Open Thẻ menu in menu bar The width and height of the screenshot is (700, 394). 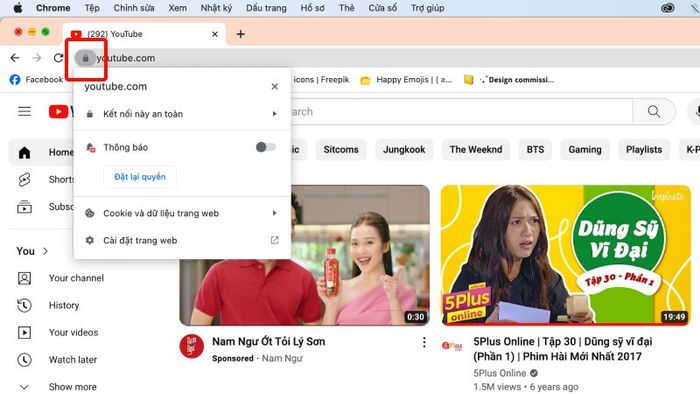click(x=346, y=8)
